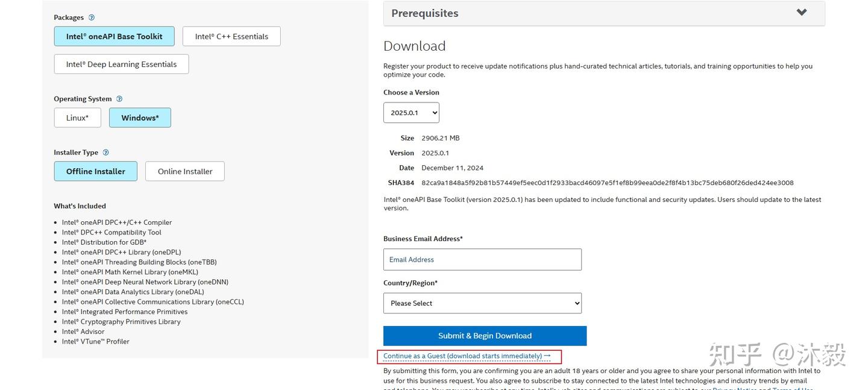Click the Operating System help icon

tap(119, 99)
